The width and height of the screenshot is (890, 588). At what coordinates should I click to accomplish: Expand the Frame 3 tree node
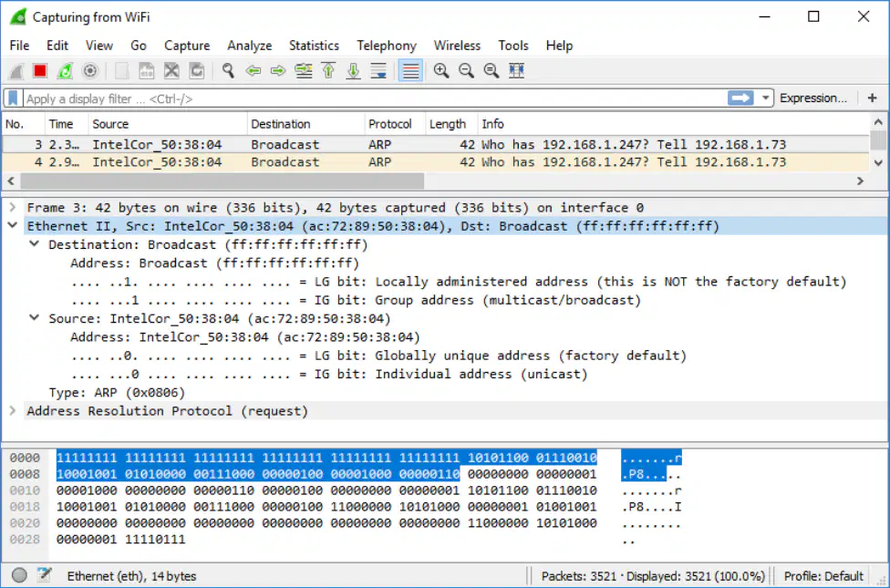(x=13, y=208)
